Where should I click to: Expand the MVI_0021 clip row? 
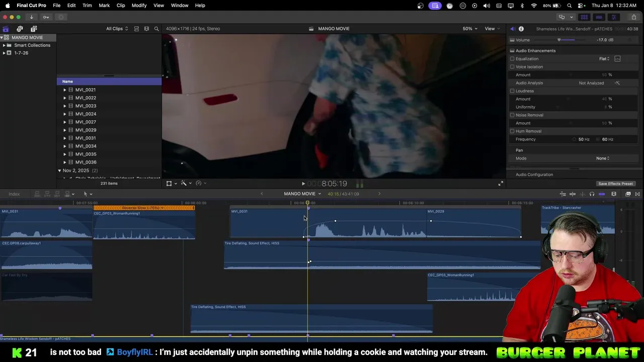(x=64, y=90)
